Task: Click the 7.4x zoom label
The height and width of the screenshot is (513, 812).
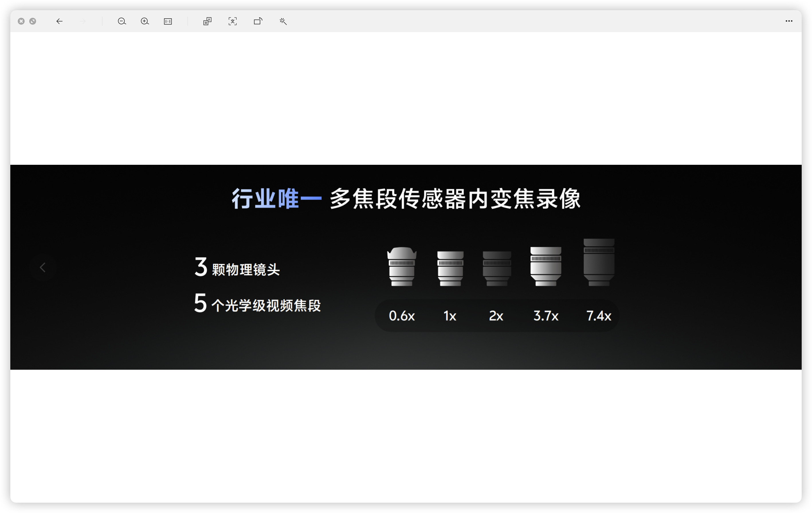Action: pyautogui.click(x=599, y=316)
